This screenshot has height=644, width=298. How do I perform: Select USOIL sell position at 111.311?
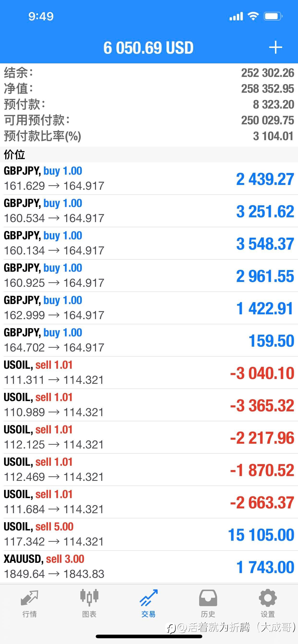(149, 373)
